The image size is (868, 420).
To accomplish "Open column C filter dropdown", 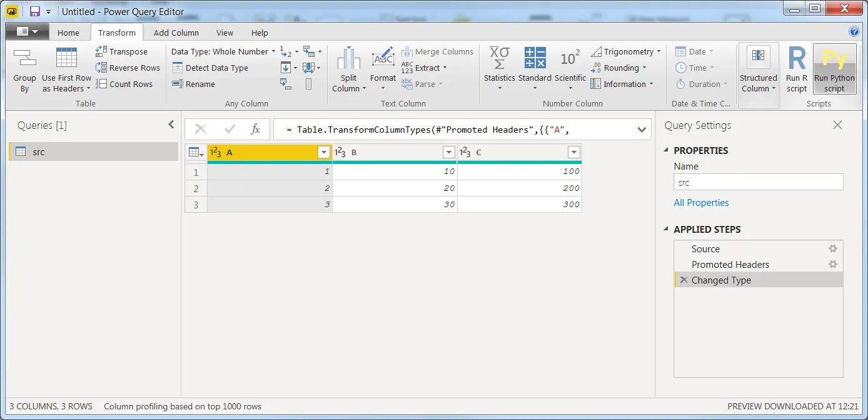I will tap(574, 152).
